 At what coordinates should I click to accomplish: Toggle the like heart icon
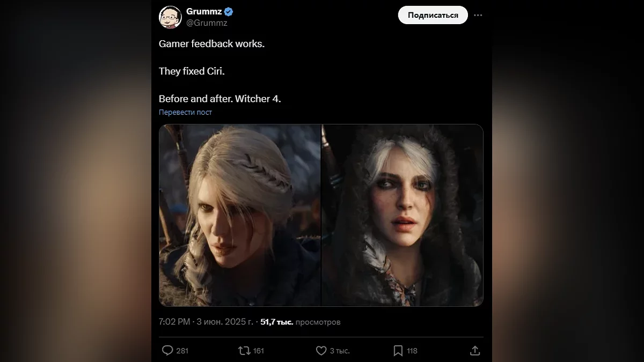tap(321, 351)
